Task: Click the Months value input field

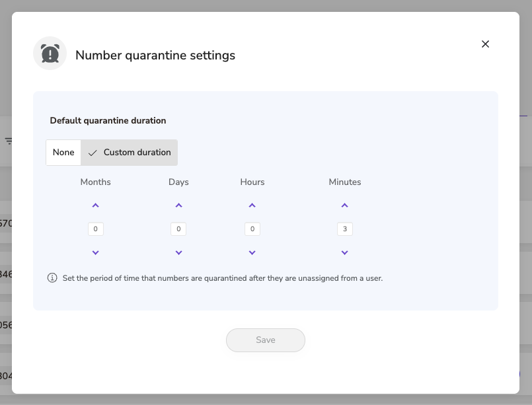Action: 95,229
